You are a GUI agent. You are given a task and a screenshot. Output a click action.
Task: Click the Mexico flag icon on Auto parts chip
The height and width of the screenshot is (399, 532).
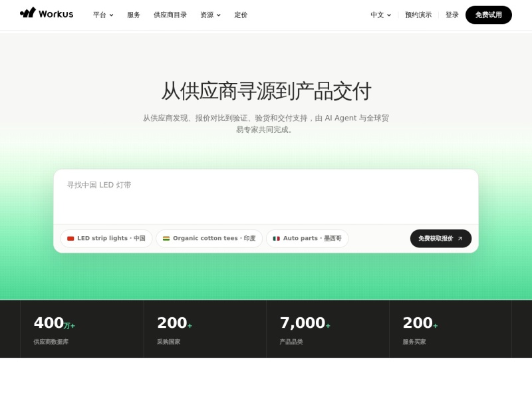[x=277, y=239]
